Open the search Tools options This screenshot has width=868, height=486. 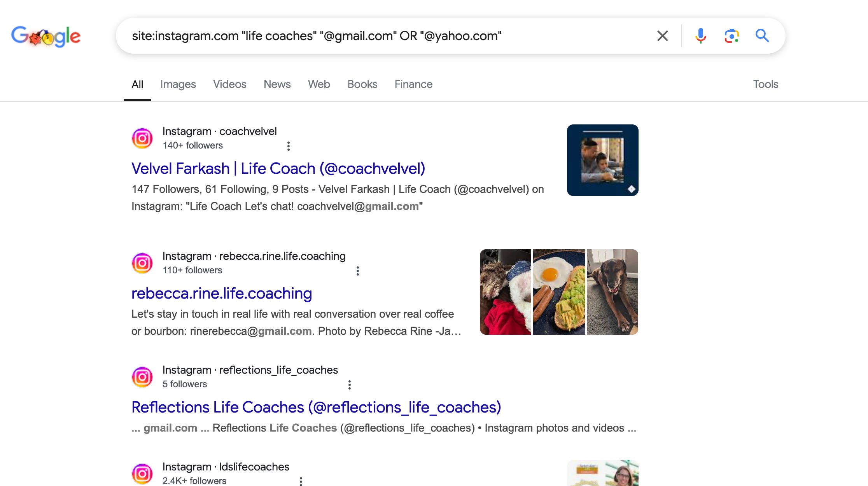click(765, 84)
